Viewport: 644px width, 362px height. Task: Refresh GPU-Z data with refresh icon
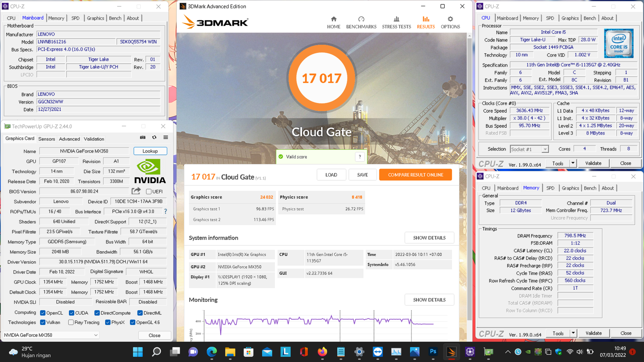(x=154, y=137)
